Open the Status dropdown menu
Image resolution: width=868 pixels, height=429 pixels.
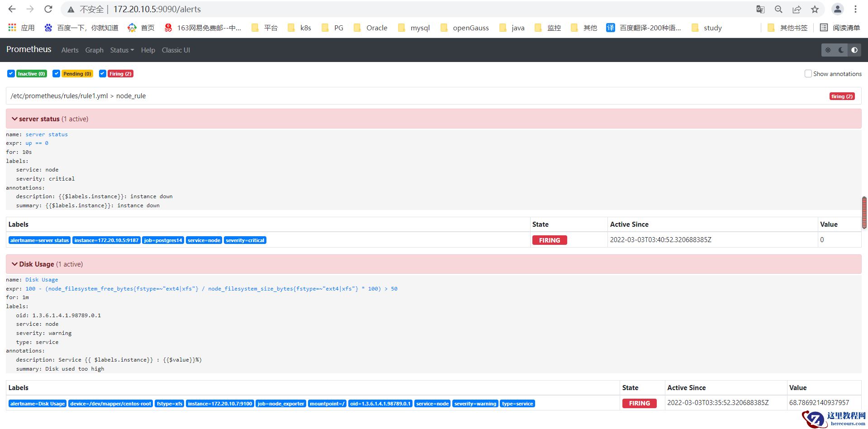pos(122,50)
